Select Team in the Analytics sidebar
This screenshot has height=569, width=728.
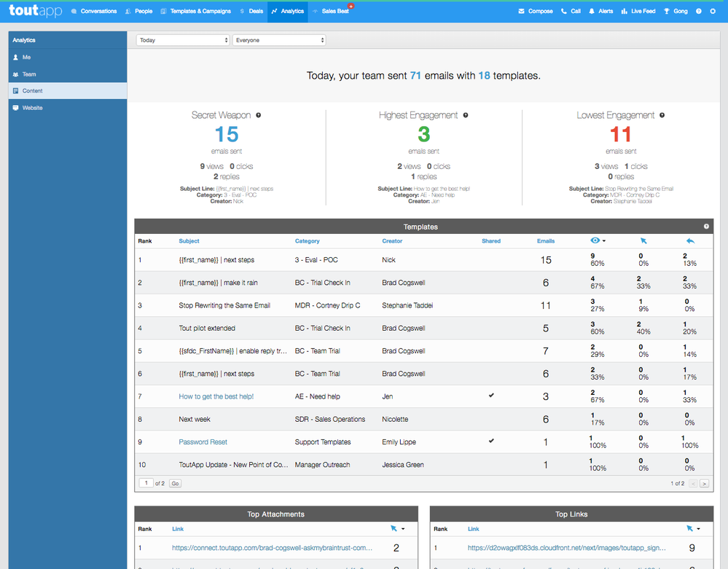click(28, 74)
